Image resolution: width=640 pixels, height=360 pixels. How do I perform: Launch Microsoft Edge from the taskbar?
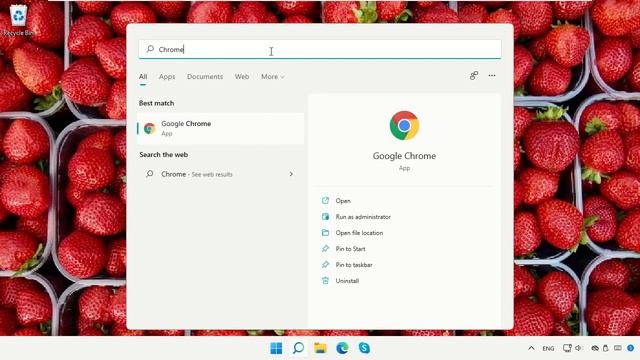click(x=342, y=348)
